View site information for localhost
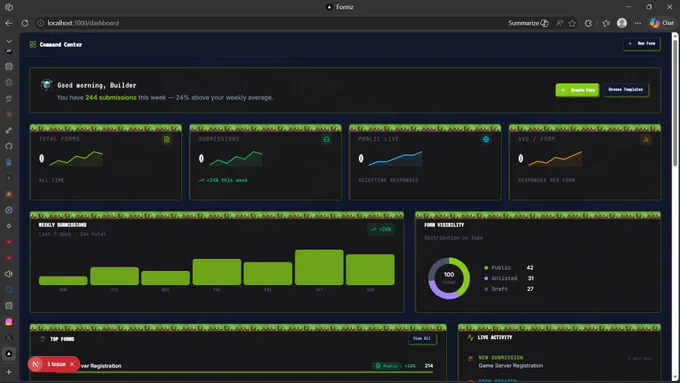This screenshot has width=680, height=383. [40, 23]
